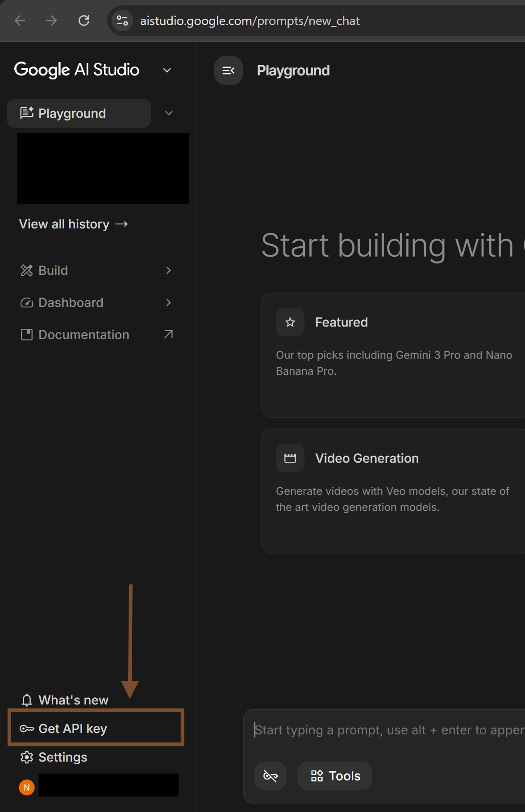Expand the Build section chevron
Viewport: 525px width, 812px height.
168,270
